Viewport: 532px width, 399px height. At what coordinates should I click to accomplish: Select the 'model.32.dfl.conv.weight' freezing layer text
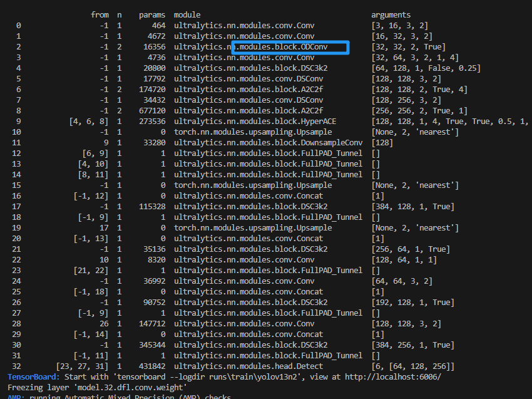pos(131,388)
